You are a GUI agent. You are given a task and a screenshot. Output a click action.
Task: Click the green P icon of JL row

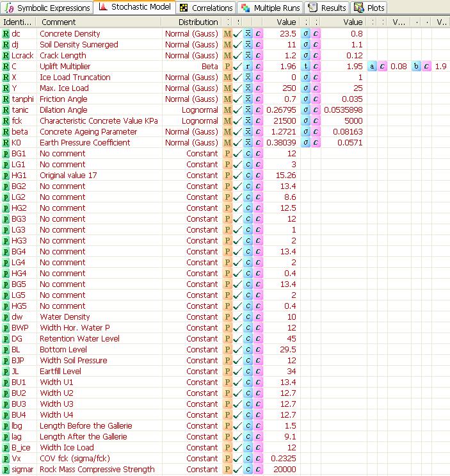(x=6, y=372)
